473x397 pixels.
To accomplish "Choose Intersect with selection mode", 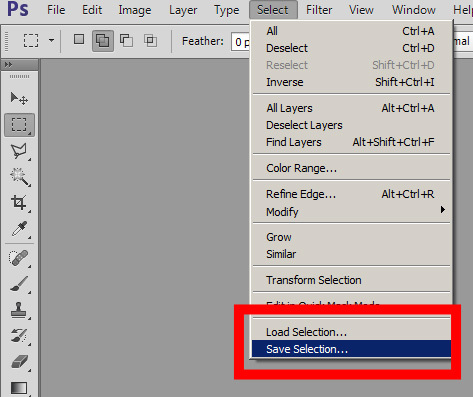I will tap(150, 40).
